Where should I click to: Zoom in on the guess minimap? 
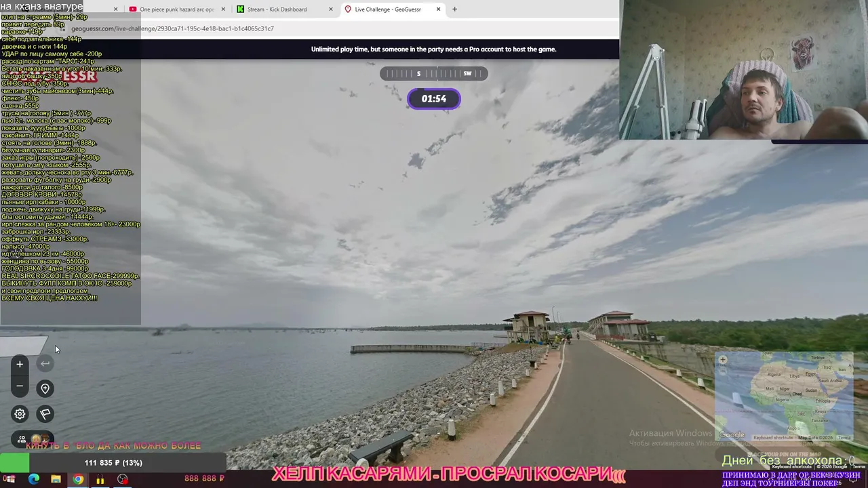[723, 360]
